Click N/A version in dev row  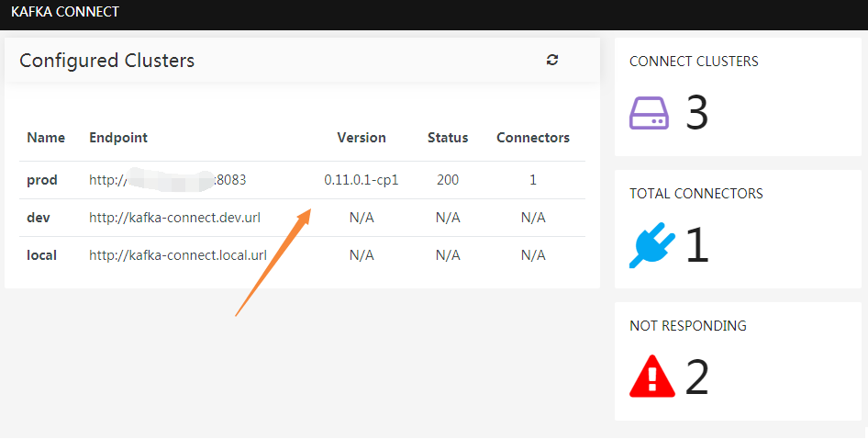[362, 218]
